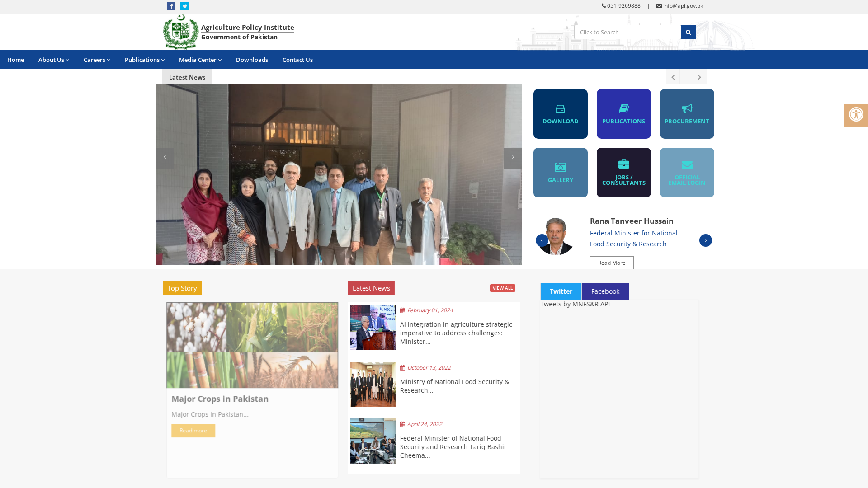Click the Rana Tanveer Hussain name heading
Screen dimensions: 868x488
click(x=632, y=221)
